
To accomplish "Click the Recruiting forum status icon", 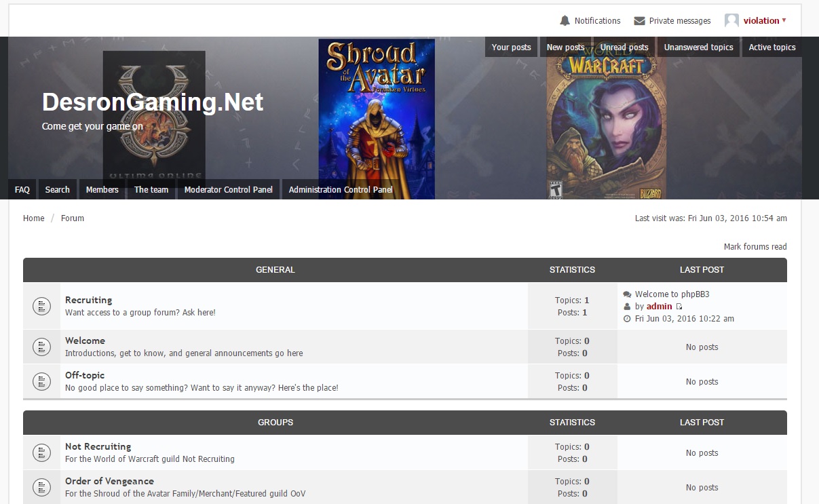I will click(42, 306).
